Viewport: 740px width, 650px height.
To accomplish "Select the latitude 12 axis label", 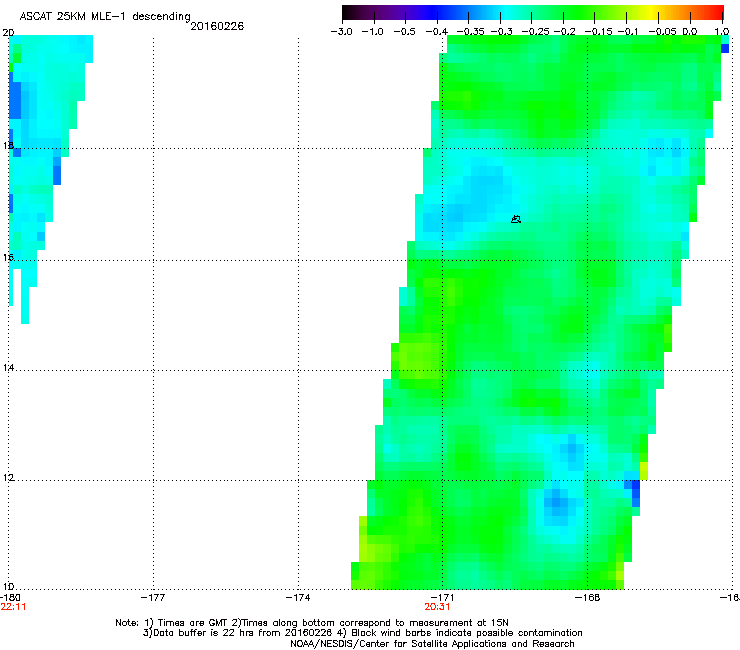I will (8, 477).
